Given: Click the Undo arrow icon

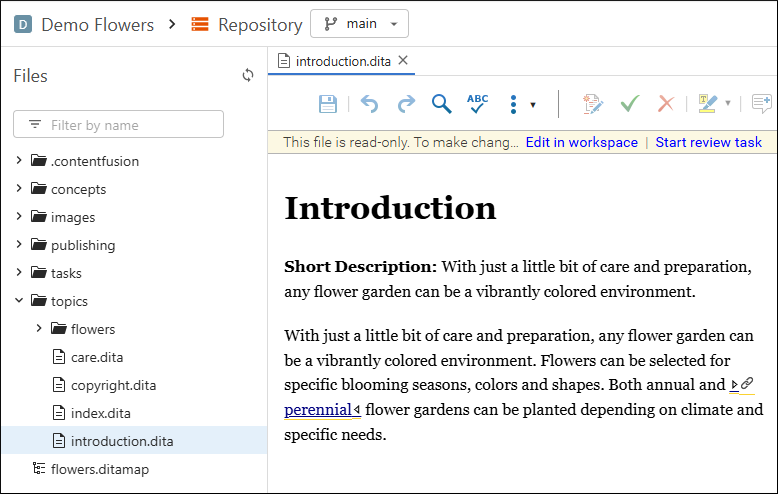Looking at the screenshot, I should click(370, 104).
